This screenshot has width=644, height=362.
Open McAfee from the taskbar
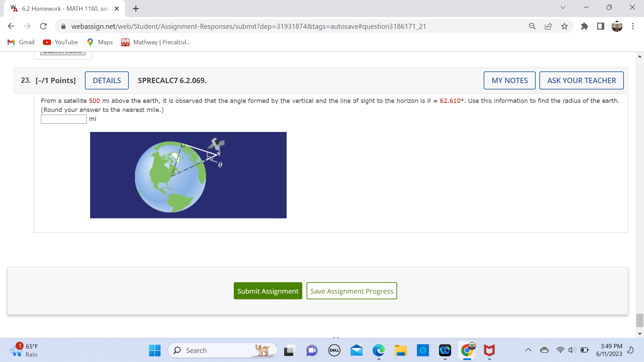(x=489, y=350)
